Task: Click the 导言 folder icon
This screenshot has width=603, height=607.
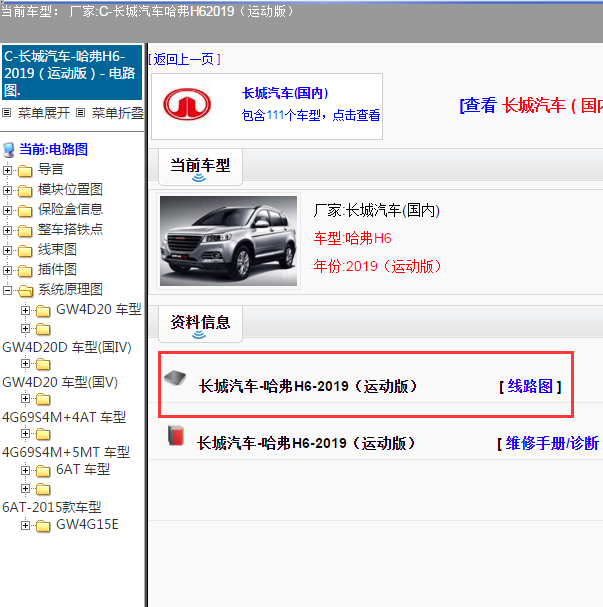Action: point(25,170)
